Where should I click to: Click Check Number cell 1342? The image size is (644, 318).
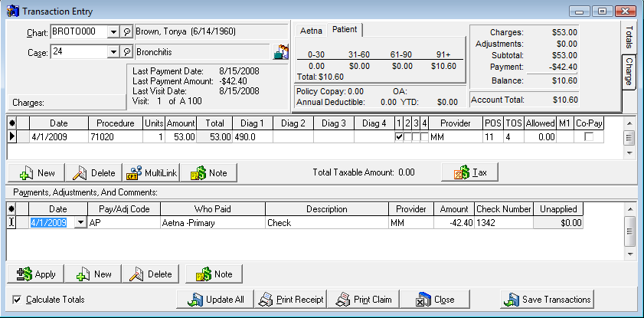click(x=504, y=223)
